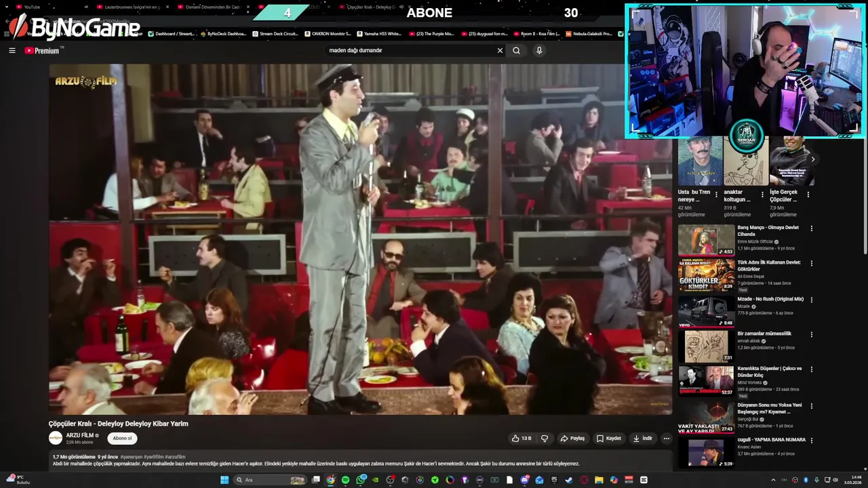
Task: Open three-dot menu for 'Karanlıkta Düşenler' video
Action: tap(812, 370)
